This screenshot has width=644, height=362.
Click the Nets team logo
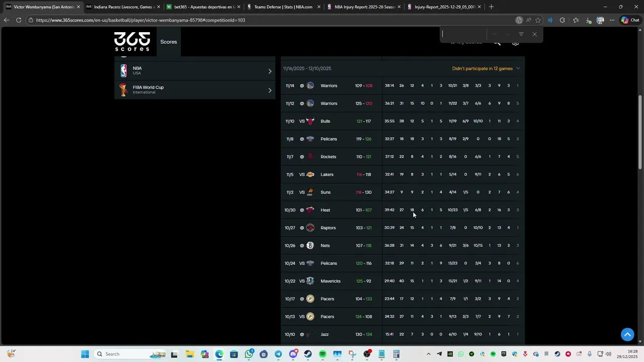310,245
